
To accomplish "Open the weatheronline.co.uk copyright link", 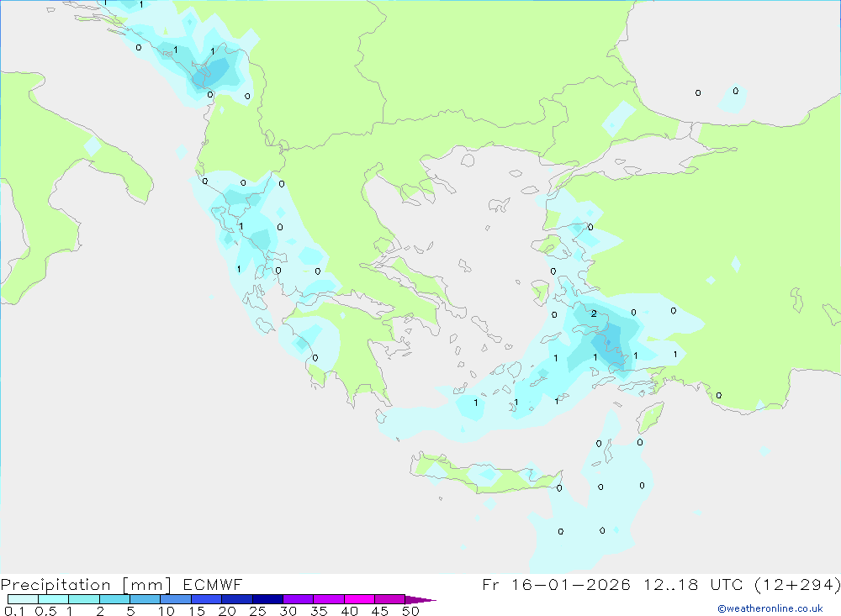I will (x=770, y=608).
